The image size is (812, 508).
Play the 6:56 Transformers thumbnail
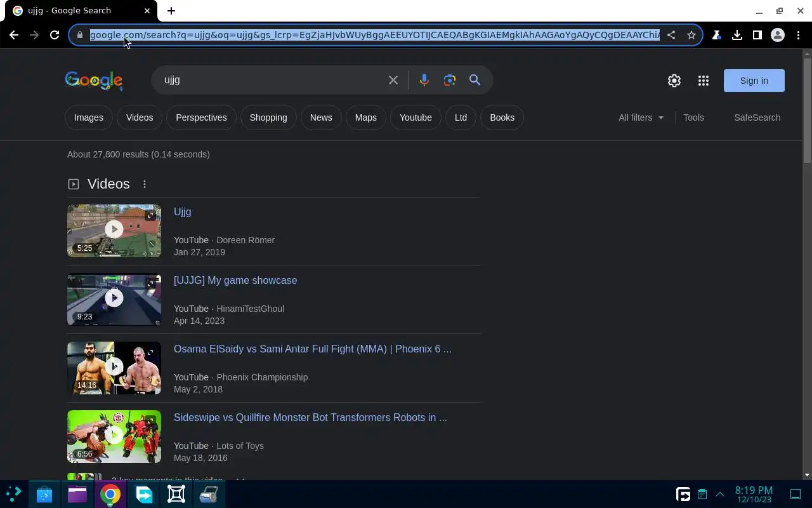point(114,436)
